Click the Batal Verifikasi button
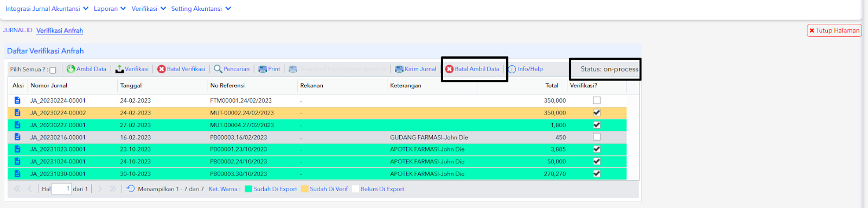The height and width of the screenshot is (208, 868). pyautogui.click(x=181, y=69)
